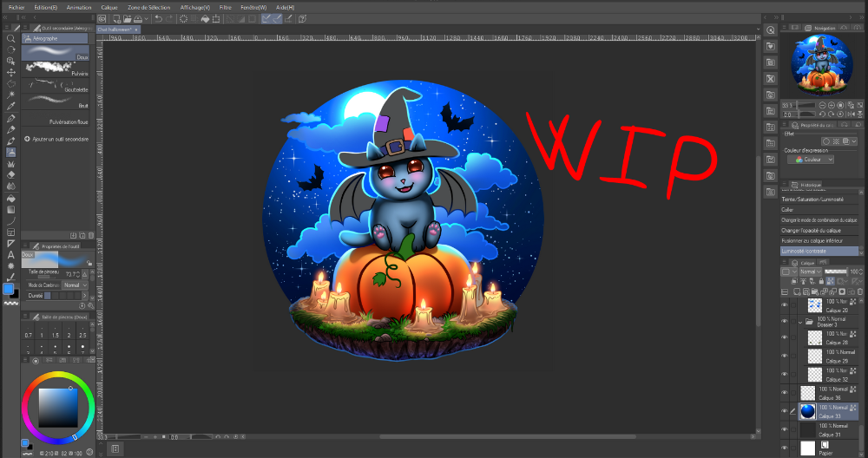The height and width of the screenshot is (458, 868).
Task: Click the undo arrow in the command bar
Action: [x=158, y=18]
